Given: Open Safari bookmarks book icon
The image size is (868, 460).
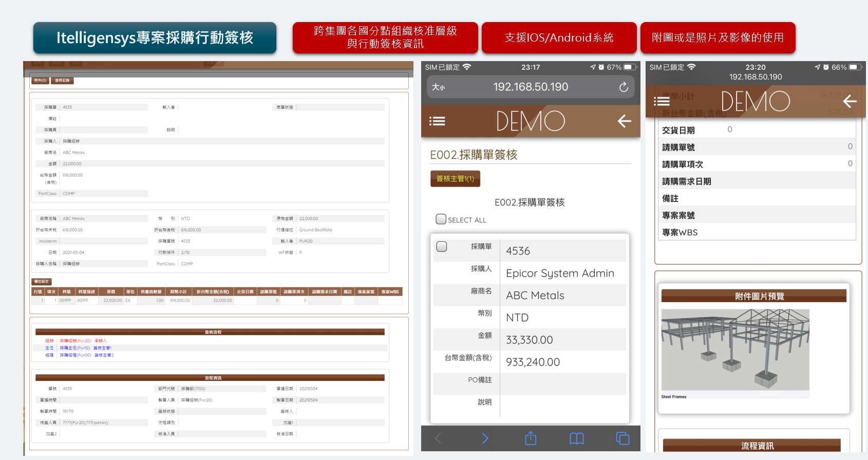Looking at the screenshot, I should coord(576,438).
